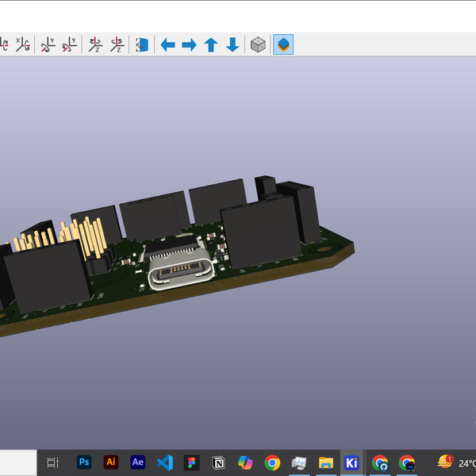Open the Chrome profile with GitHub badge

point(380,463)
